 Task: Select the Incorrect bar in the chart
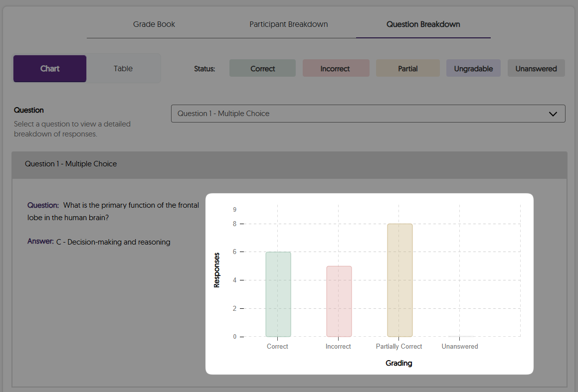339,301
